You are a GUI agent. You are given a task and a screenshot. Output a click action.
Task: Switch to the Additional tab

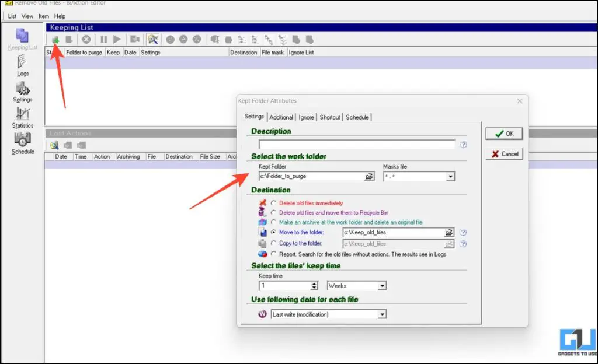click(x=281, y=117)
